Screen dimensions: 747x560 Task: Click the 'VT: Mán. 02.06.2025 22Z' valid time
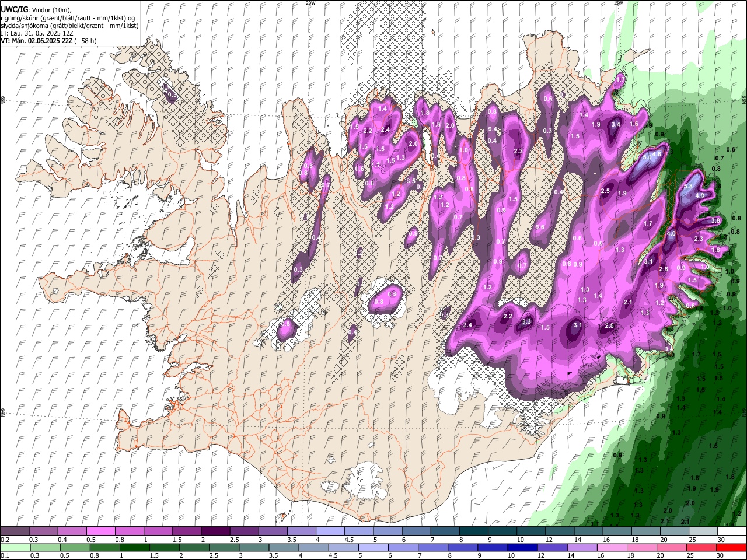[x=37, y=41]
